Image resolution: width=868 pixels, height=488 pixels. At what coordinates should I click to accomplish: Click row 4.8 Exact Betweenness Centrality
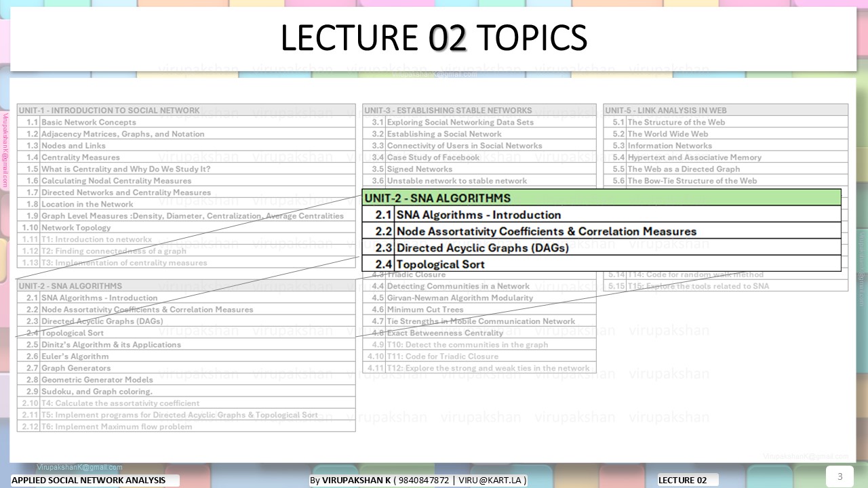coord(479,333)
